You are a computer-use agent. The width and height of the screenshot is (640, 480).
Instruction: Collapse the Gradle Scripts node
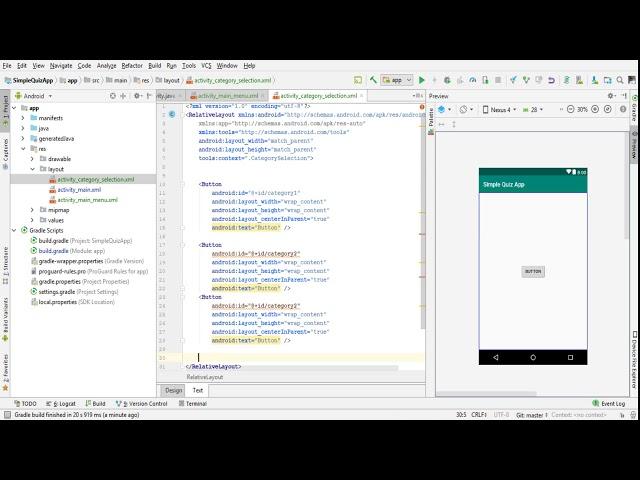14,230
